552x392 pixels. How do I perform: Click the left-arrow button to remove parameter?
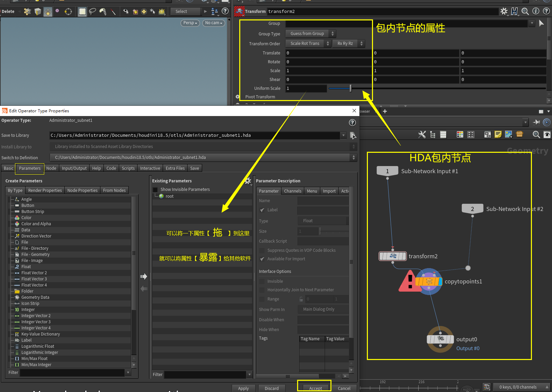(144, 289)
